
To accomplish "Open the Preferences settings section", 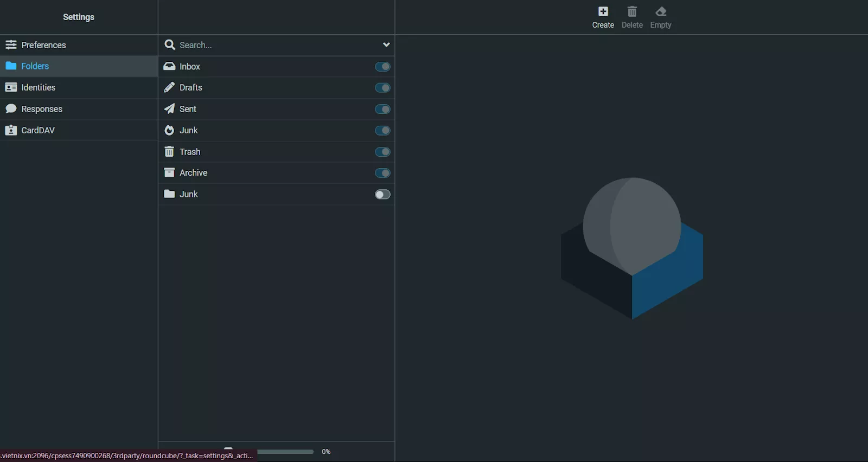I will 79,44.
